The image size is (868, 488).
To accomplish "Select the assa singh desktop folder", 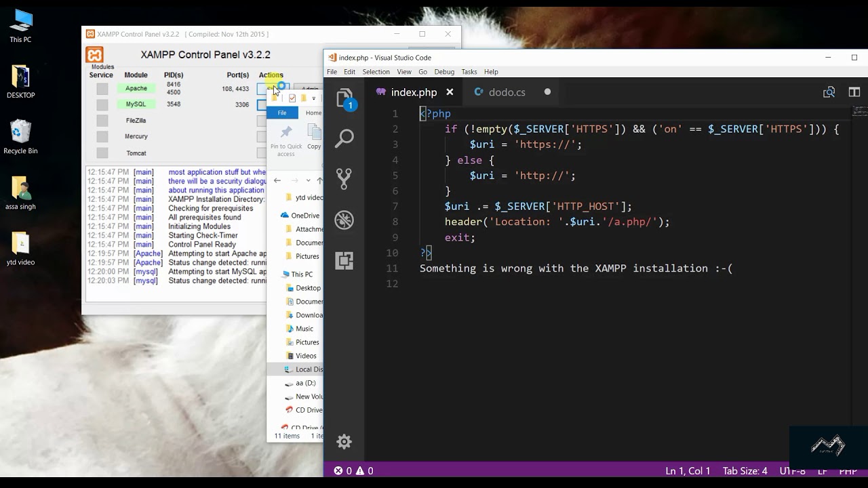I will (x=20, y=194).
